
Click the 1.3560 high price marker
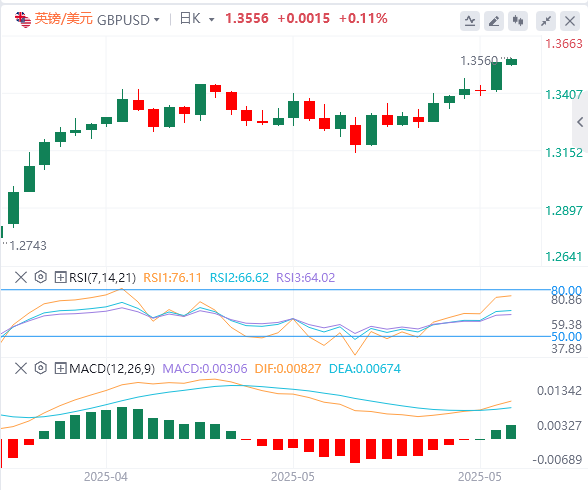point(479,60)
